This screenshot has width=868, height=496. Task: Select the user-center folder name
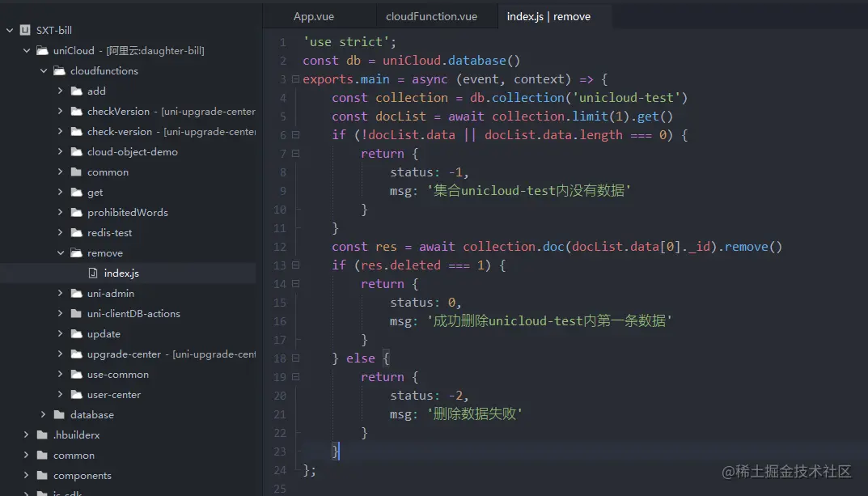(x=114, y=395)
